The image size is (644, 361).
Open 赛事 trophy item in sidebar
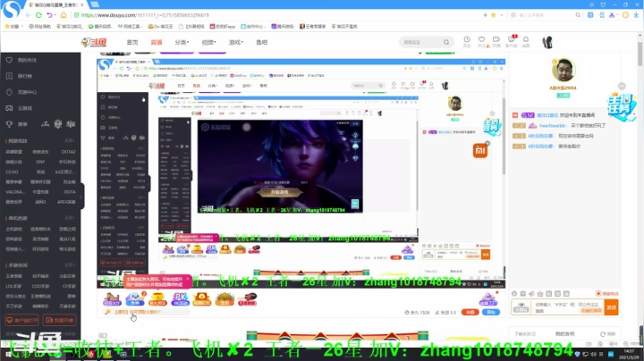17,124
